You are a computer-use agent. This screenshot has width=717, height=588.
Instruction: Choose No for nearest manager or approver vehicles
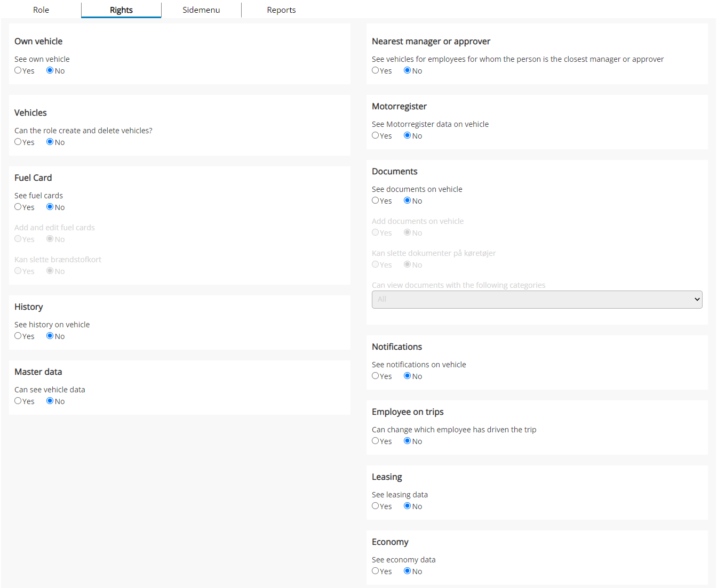408,70
